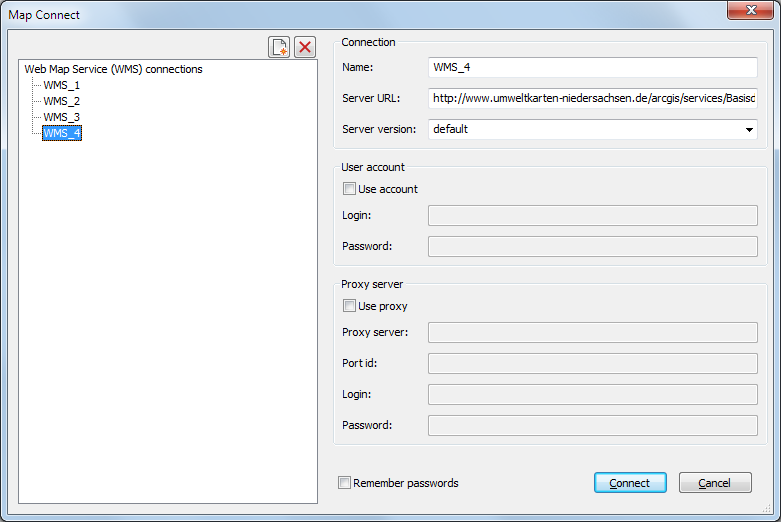
Task: Click the Proxy server address field
Action: pyautogui.click(x=593, y=332)
